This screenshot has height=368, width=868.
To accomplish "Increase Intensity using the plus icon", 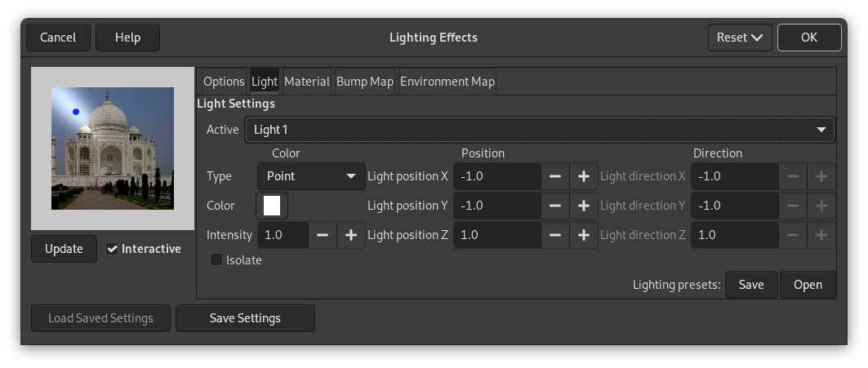I will tap(351, 235).
